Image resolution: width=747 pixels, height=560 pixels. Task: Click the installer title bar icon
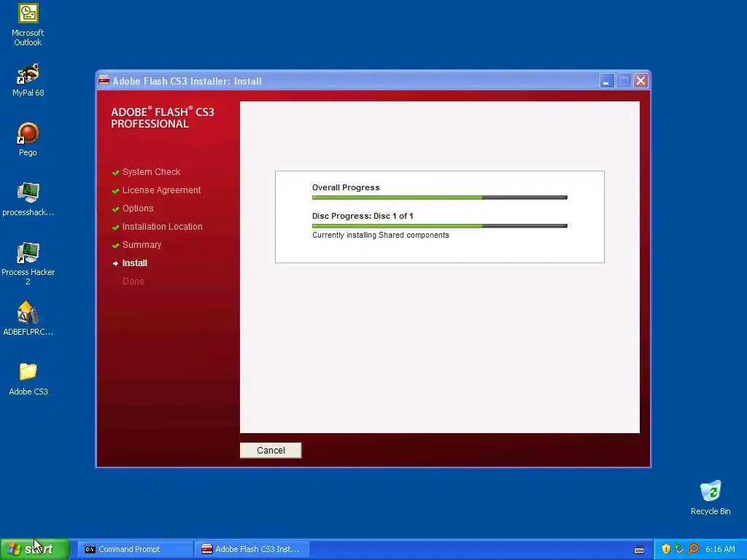coord(104,80)
